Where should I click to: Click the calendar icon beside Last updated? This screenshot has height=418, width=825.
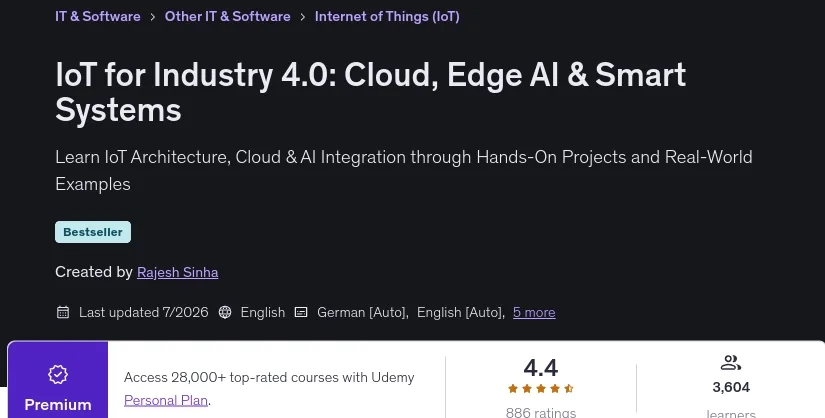(63, 312)
